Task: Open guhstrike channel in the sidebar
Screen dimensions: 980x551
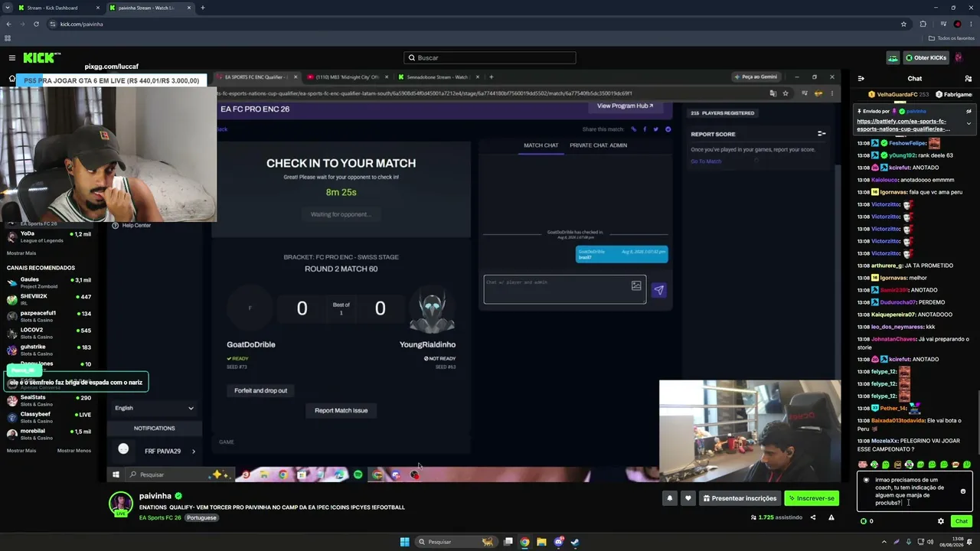Action: [x=49, y=350]
